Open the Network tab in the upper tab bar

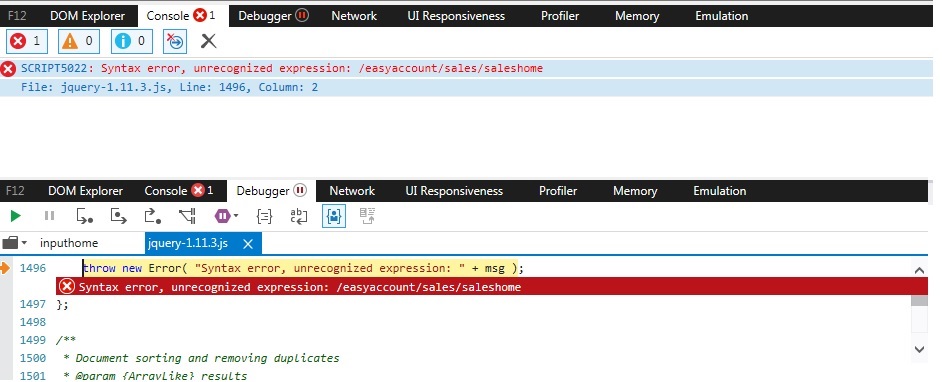point(354,16)
